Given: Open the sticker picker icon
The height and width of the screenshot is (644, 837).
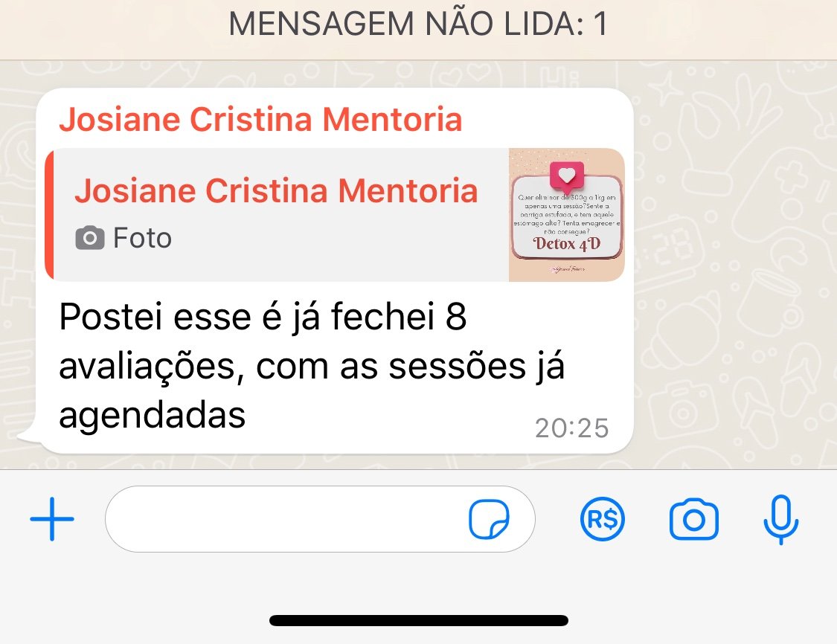Looking at the screenshot, I should tap(489, 519).
